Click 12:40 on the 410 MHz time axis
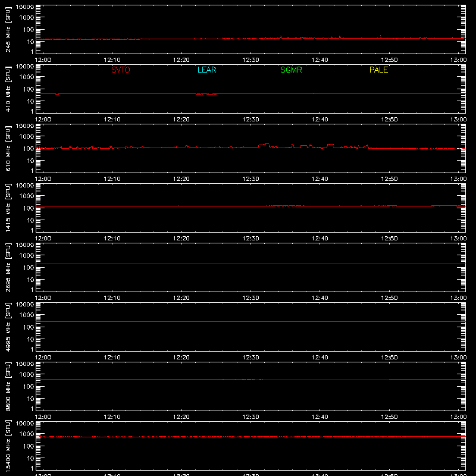 point(320,120)
